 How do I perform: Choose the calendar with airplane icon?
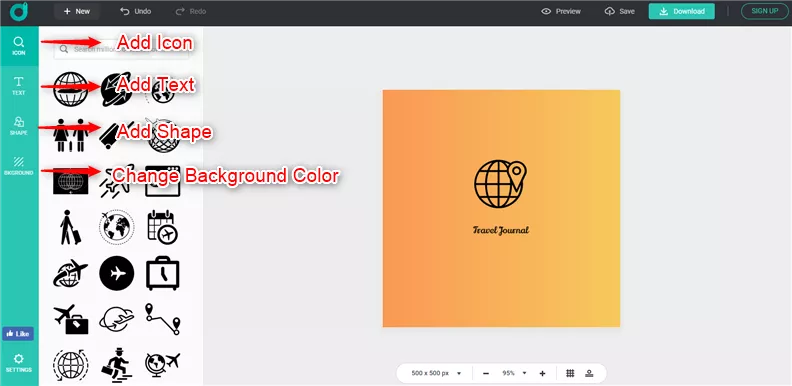(163, 227)
